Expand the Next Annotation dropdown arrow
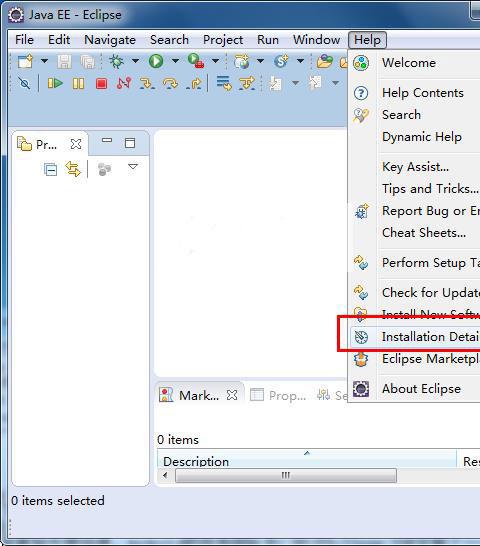Screen dimensions: 480x546 coord(295,83)
